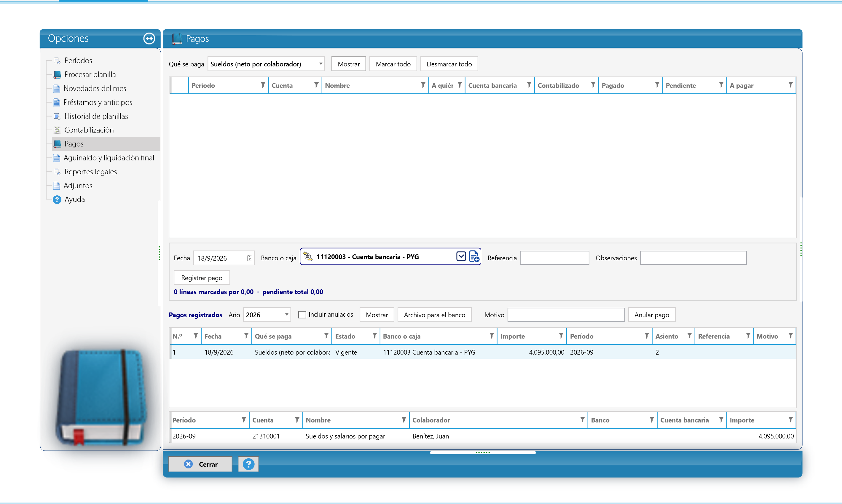The height and width of the screenshot is (504, 842).
Task: Open Reportes legales option
Action: click(90, 172)
